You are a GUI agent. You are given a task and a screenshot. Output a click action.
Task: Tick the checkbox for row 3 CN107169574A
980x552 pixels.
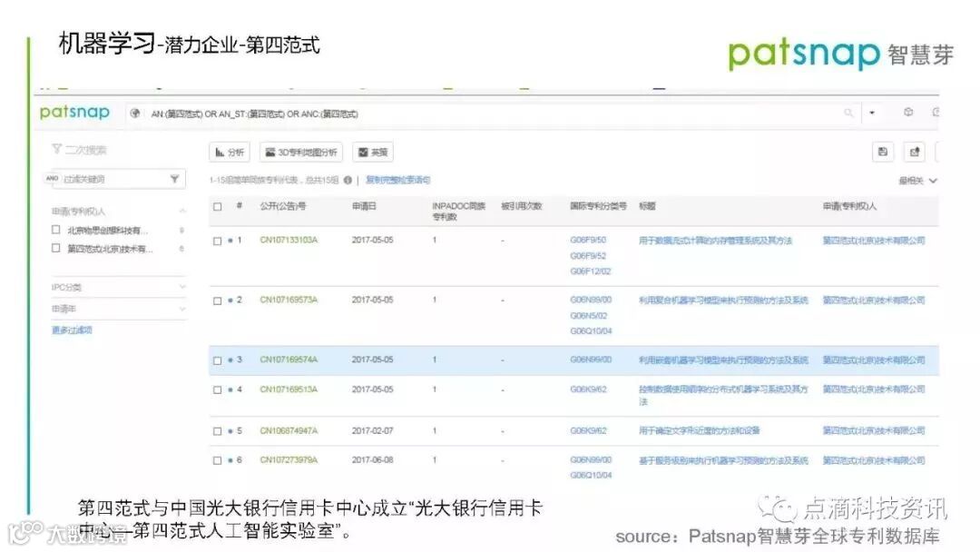point(218,360)
